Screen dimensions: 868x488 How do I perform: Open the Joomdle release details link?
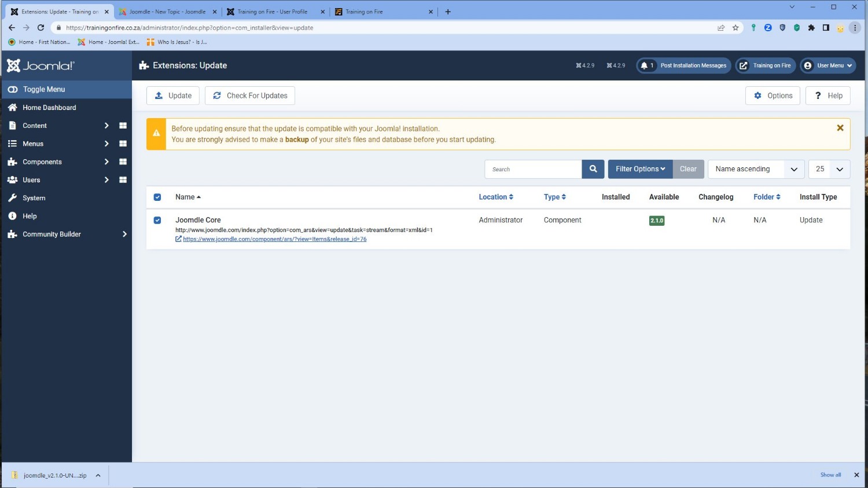pos(274,239)
